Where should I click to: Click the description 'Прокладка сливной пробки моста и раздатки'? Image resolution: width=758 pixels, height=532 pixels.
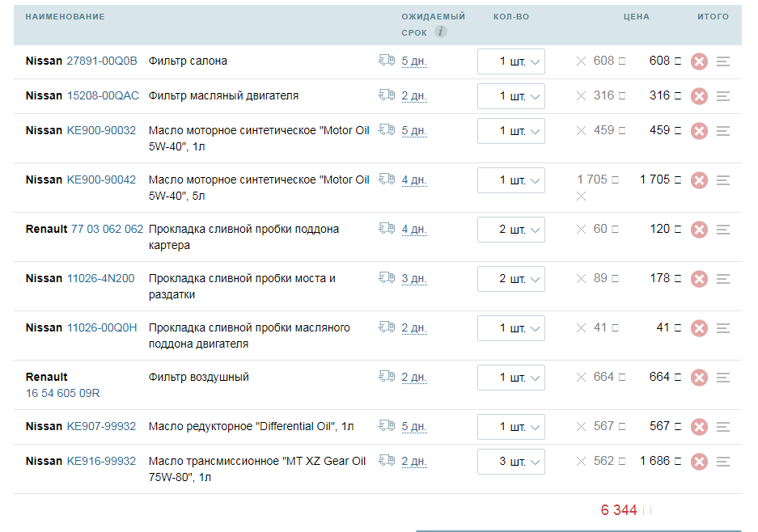coord(242,286)
